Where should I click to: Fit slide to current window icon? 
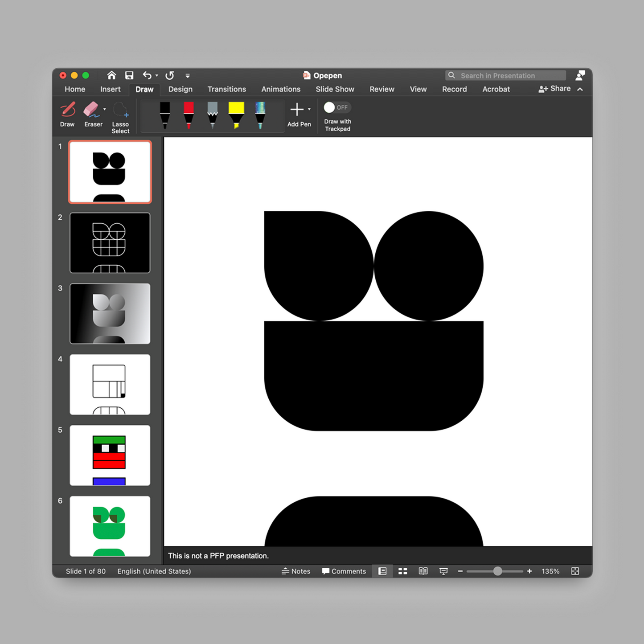[575, 571]
